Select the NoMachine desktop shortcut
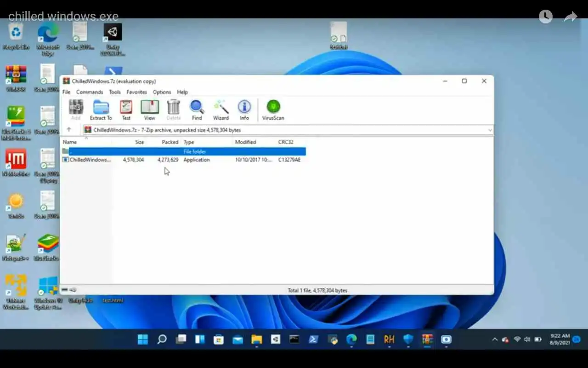The image size is (588, 368). [16, 163]
